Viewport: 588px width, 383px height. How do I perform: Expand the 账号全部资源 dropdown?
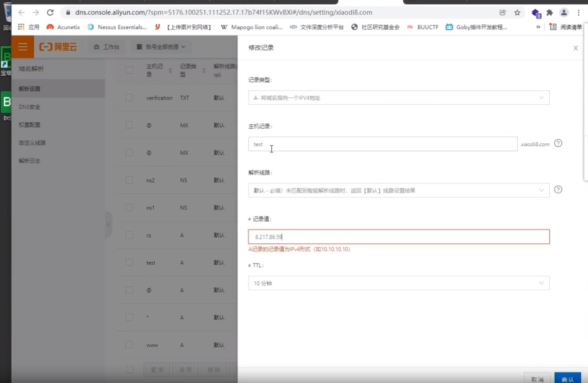pyautogui.click(x=161, y=47)
